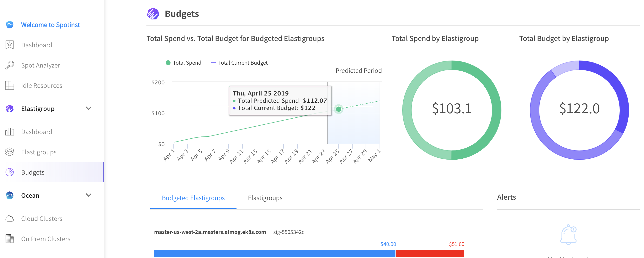The height and width of the screenshot is (258, 644).
Task: Switch to the Elastigroups tab
Action: [x=265, y=198]
